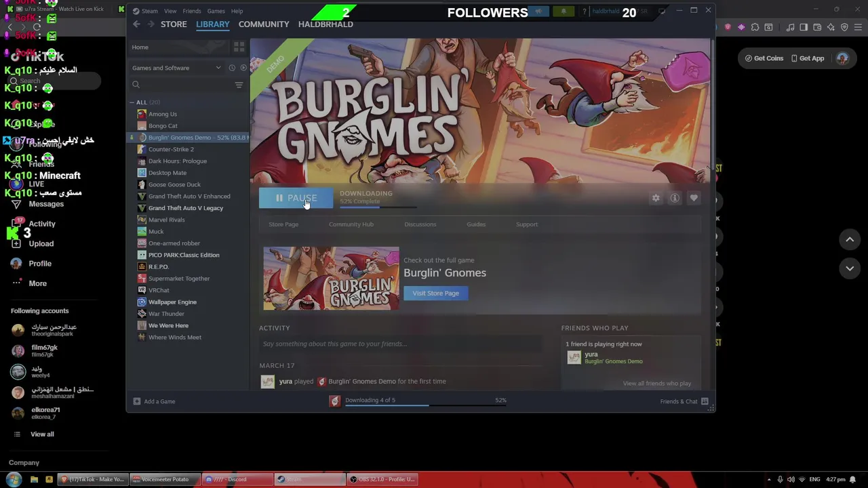
Task: Open View all friends who play
Action: tap(657, 384)
